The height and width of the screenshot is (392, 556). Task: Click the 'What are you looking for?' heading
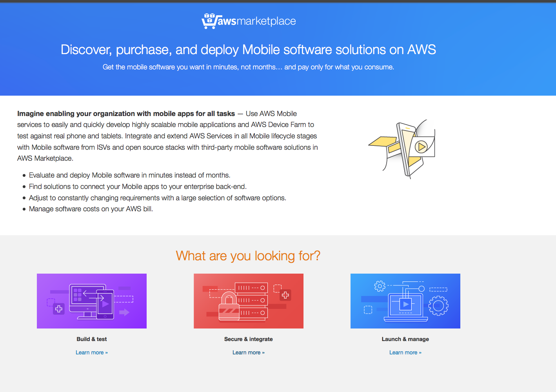(248, 256)
